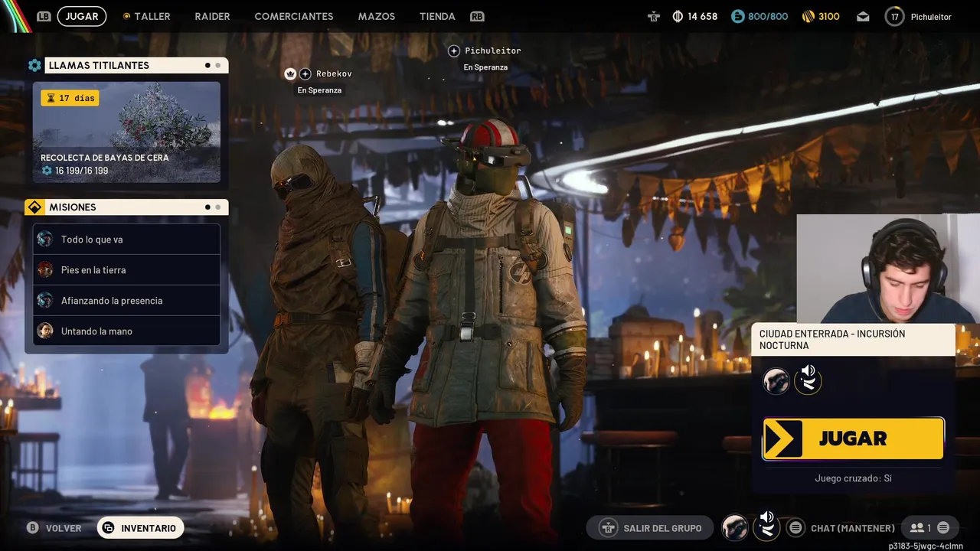Image resolution: width=980 pixels, height=551 pixels.
Task: Click the first page dot of Misiones
Action: (x=207, y=207)
